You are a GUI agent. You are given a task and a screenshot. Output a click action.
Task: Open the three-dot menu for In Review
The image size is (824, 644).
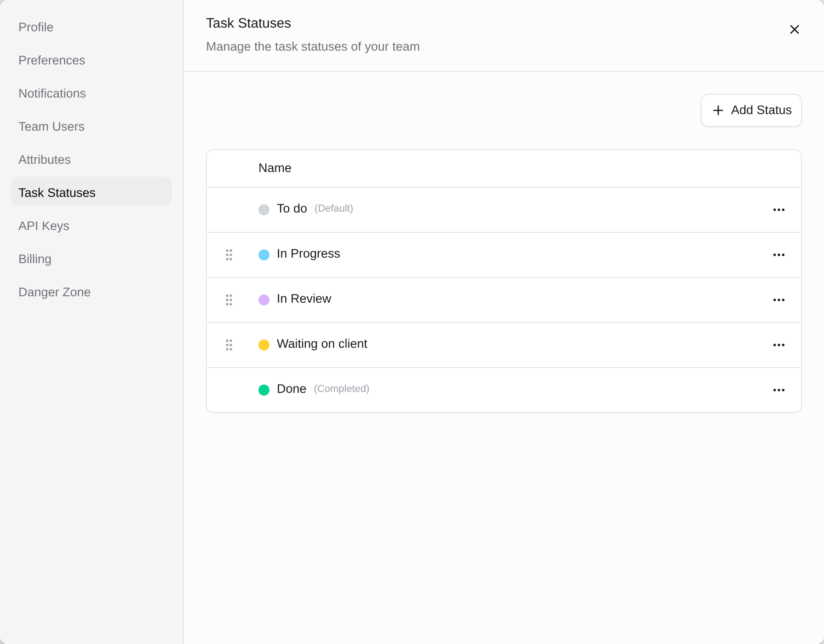click(x=778, y=300)
